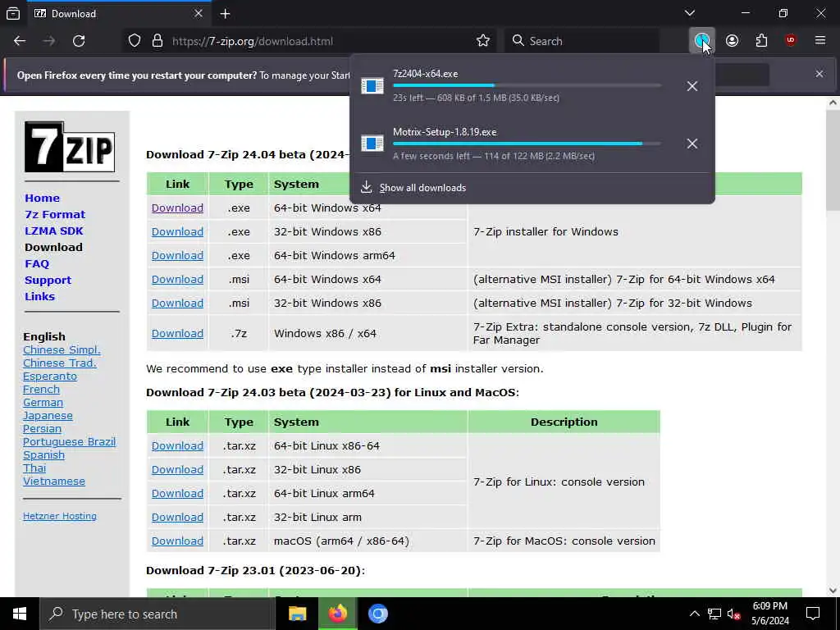
Task: Cancel the Motrix-Setup-1.8.19.exe download
Action: (x=692, y=144)
